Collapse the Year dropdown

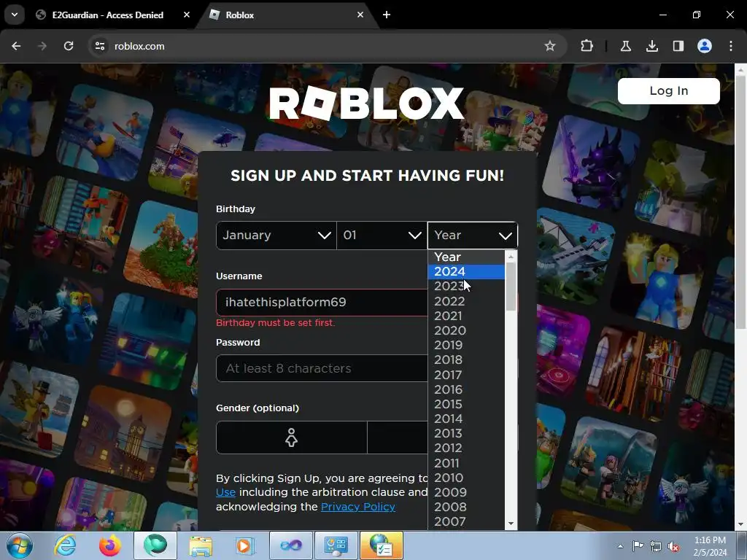(x=473, y=236)
